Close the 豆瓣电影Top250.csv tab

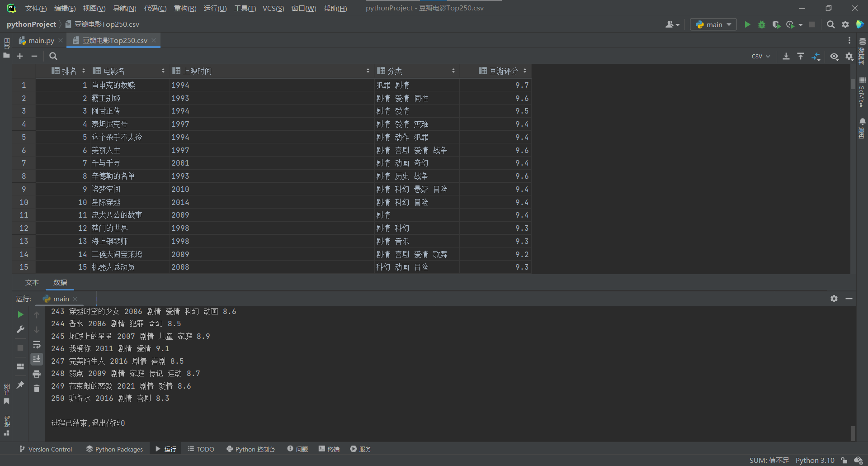click(154, 40)
